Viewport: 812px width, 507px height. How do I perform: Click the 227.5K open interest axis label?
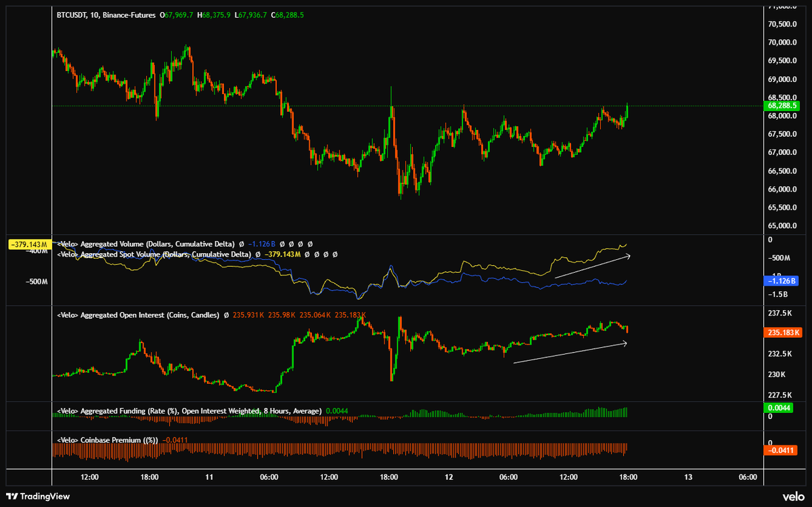780,395
